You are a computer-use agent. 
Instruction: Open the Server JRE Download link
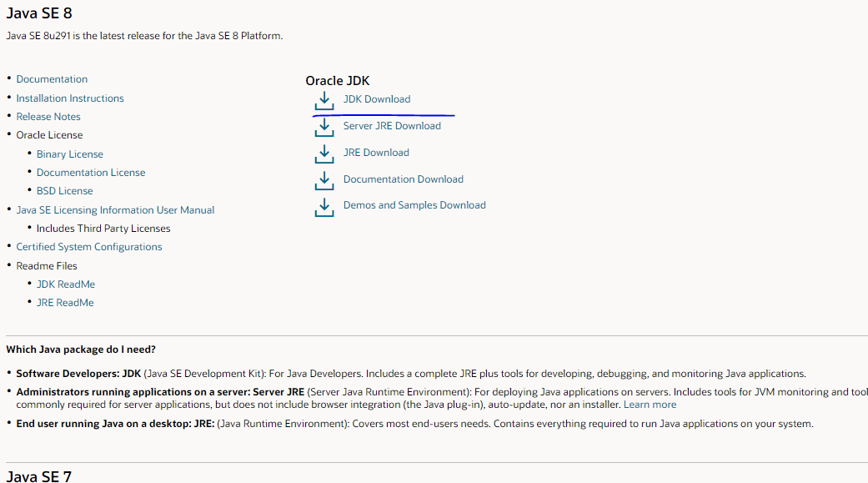click(x=392, y=126)
